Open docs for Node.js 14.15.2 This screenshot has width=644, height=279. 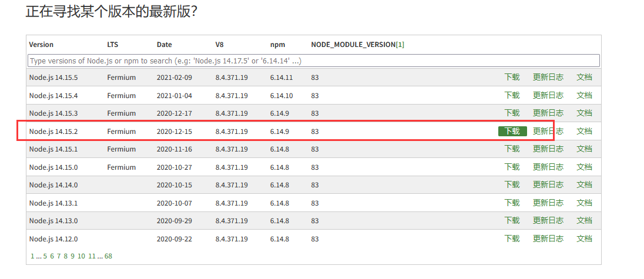585,132
